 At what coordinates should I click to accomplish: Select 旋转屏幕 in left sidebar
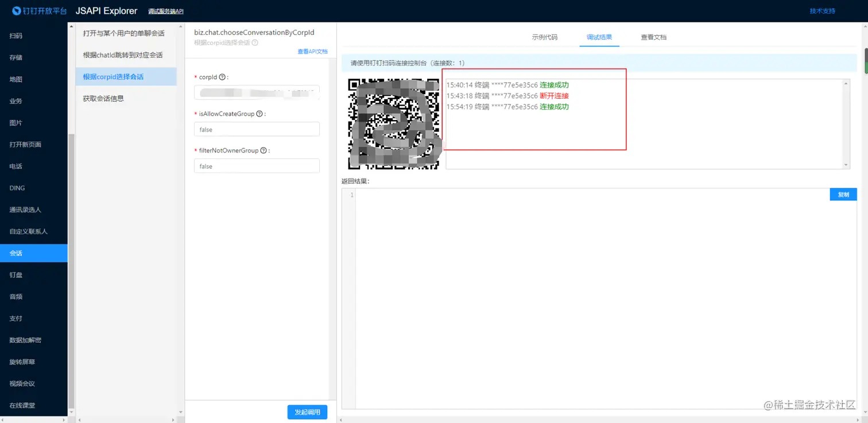click(34, 362)
